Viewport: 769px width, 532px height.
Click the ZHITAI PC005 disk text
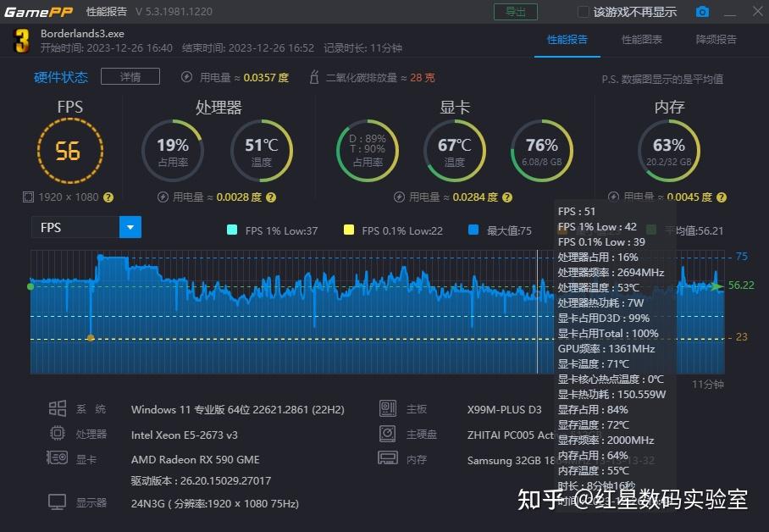511,435
